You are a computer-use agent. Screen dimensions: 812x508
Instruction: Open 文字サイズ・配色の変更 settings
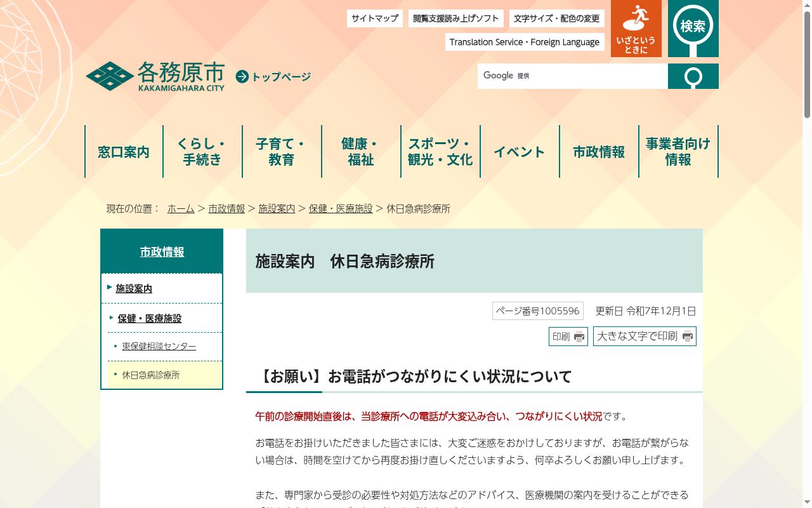coord(556,18)
